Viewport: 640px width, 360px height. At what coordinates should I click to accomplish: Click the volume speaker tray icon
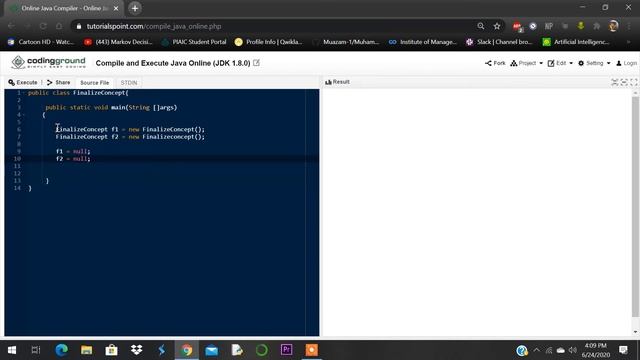coord(573,350)
